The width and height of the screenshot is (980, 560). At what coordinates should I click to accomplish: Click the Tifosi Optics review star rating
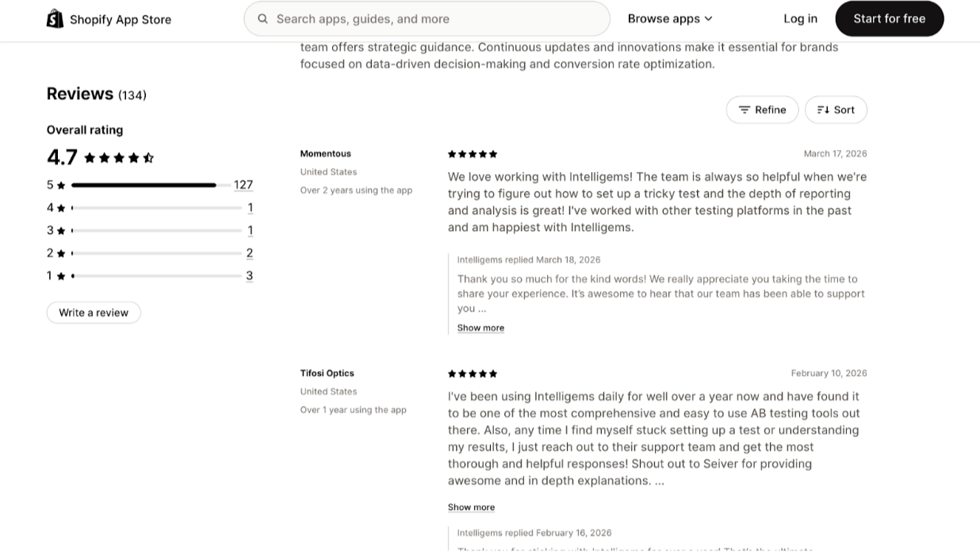point(473,374)
